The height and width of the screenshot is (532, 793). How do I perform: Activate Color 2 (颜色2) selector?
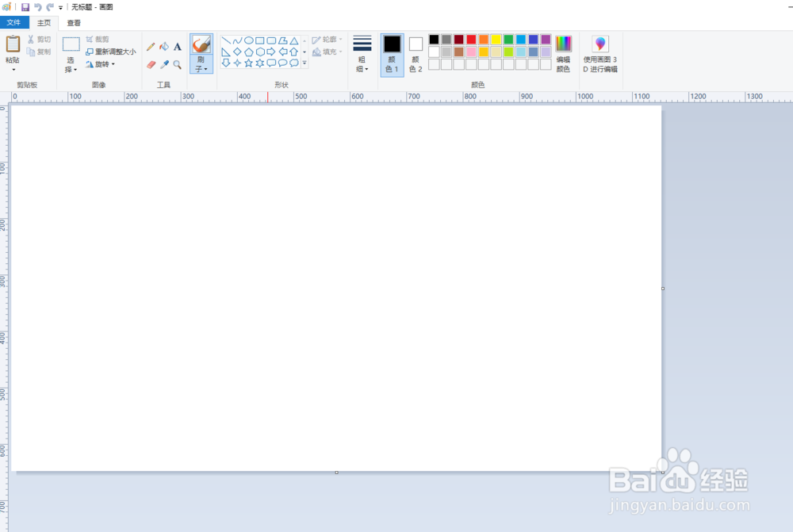(x=416, y=55)
